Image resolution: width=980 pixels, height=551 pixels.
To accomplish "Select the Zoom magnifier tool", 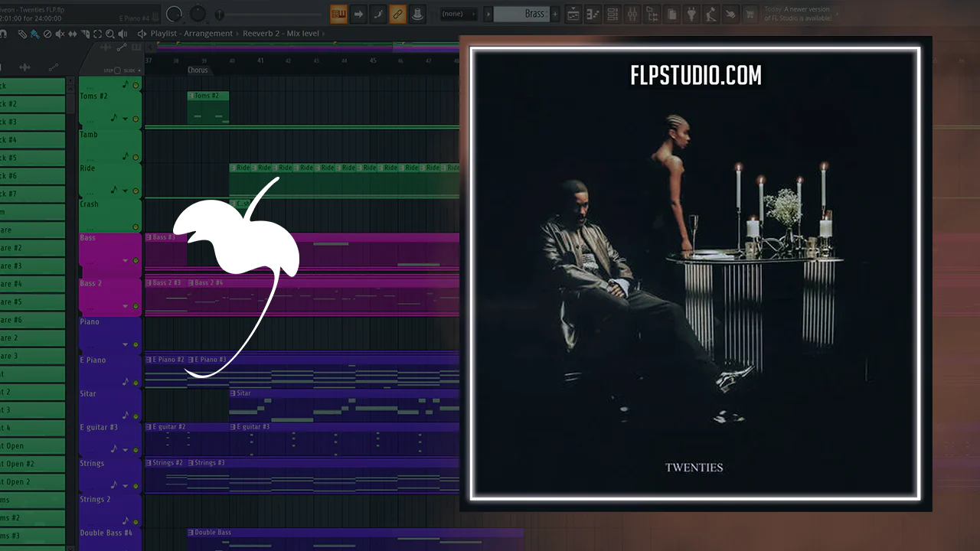I will pos(110,34).
